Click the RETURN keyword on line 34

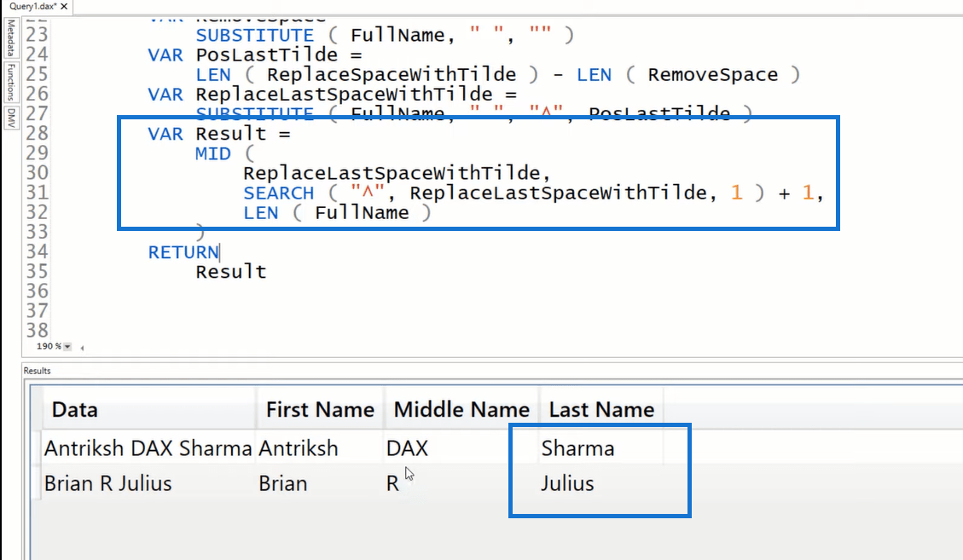click(183, 252)
